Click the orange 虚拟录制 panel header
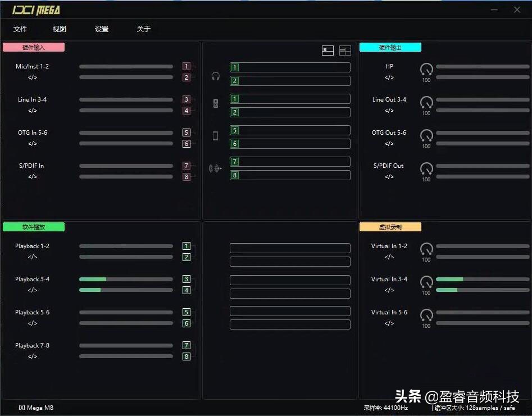 click(x=390, y=226)
